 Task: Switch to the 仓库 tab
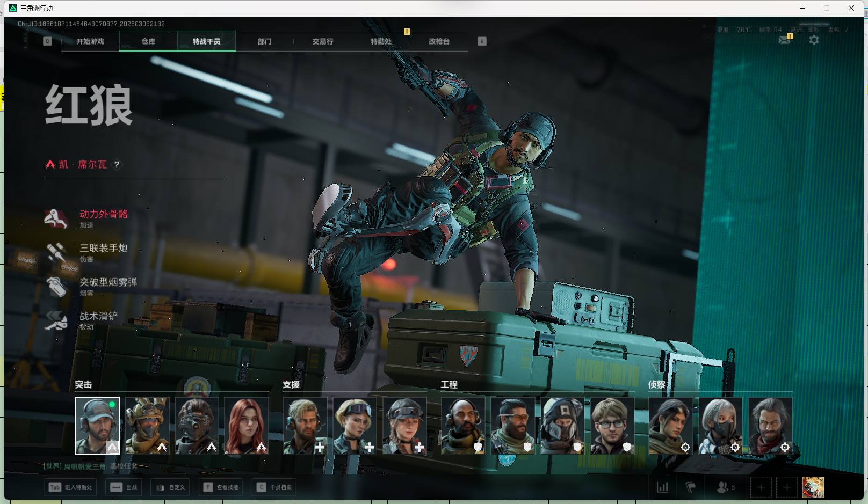148,41
